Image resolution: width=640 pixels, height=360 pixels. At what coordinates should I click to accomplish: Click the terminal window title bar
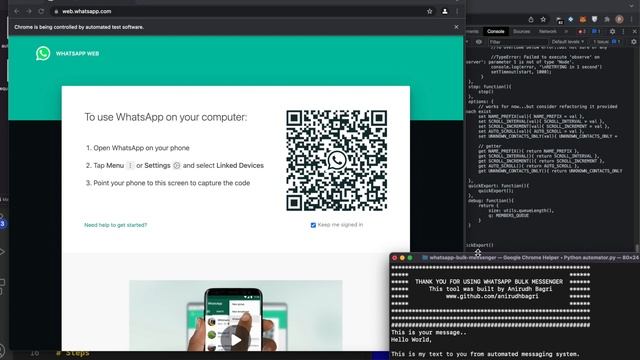[x=515, y=258]
